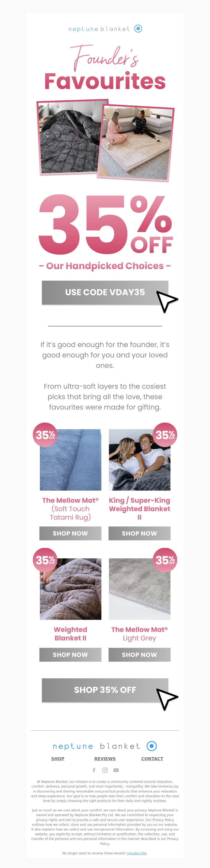This screenshot has height=868, width=210.
Task: Shop now for Mellow Mat Soft Touch Tatami Rug
Action: 70,533
